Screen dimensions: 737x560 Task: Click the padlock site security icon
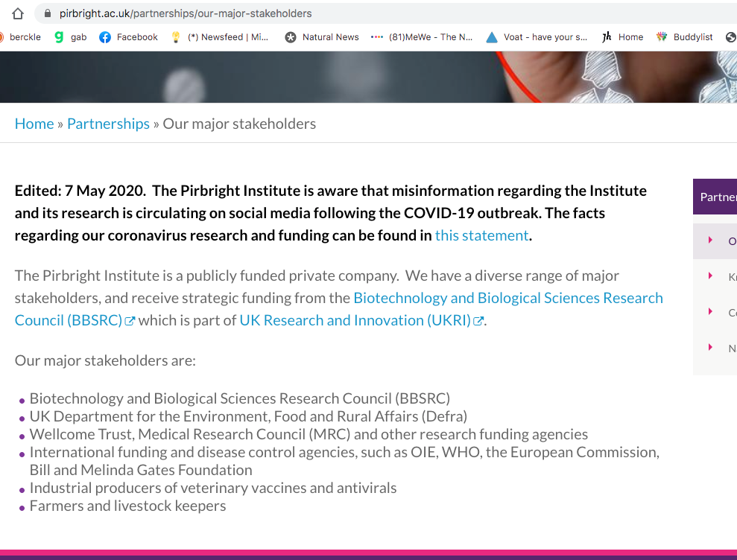point(48,13)
